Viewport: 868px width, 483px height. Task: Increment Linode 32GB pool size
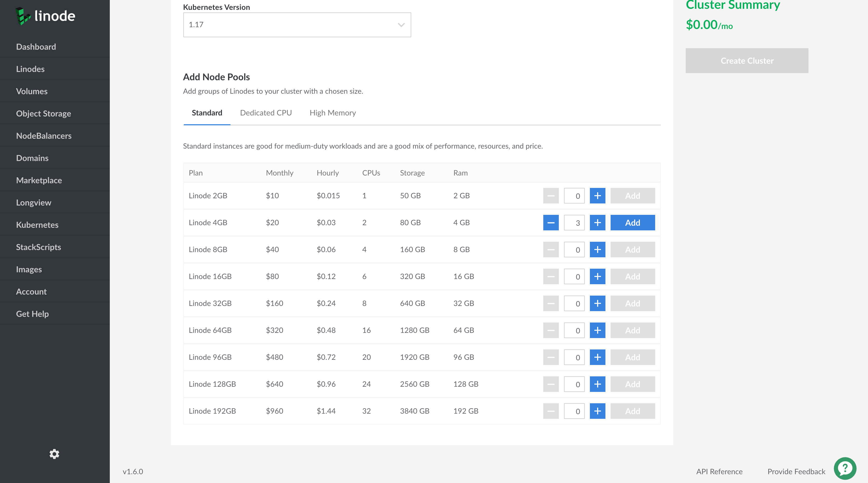point(597,303)
